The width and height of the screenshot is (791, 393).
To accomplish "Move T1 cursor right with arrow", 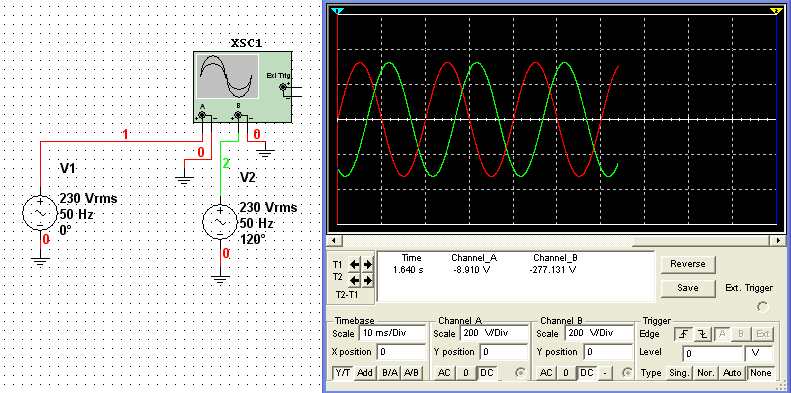I will point(368,264).
